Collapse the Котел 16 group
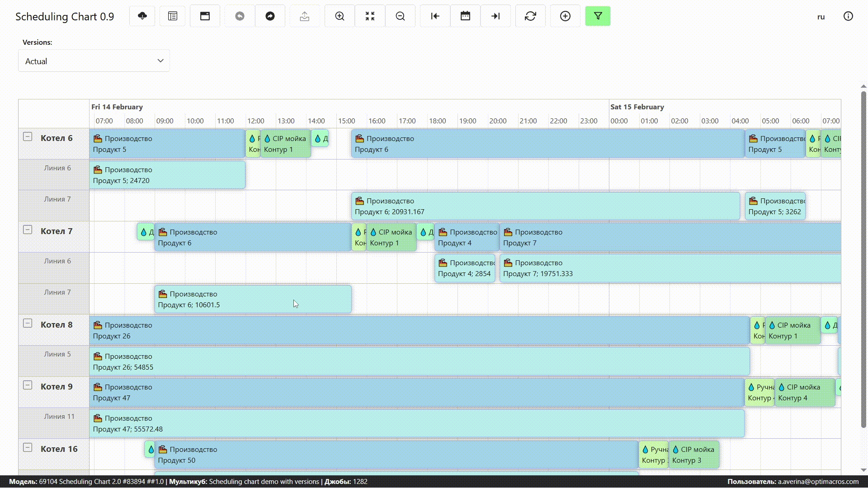 28,447
